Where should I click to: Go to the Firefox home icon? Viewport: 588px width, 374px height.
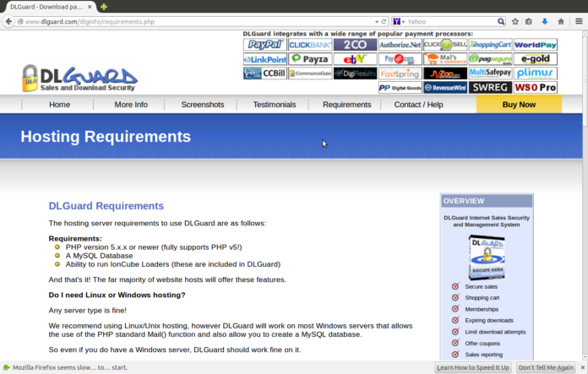point(561,21)
